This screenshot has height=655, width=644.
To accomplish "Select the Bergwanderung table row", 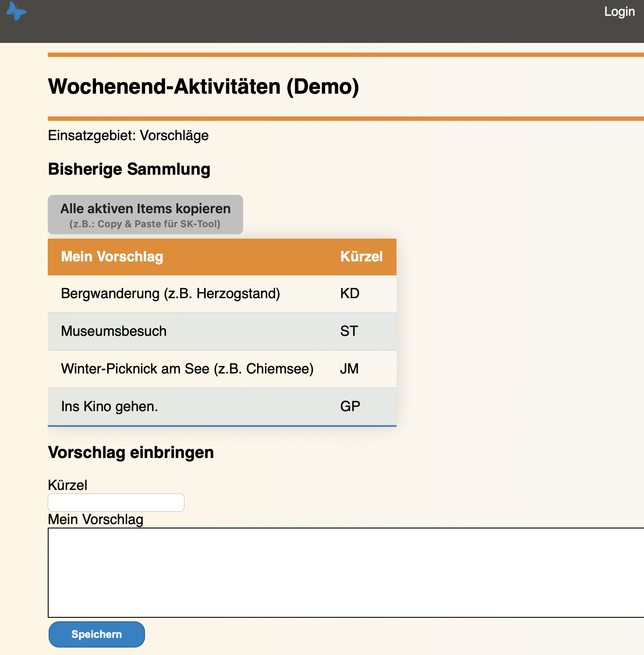I will [x=171, y=294].
